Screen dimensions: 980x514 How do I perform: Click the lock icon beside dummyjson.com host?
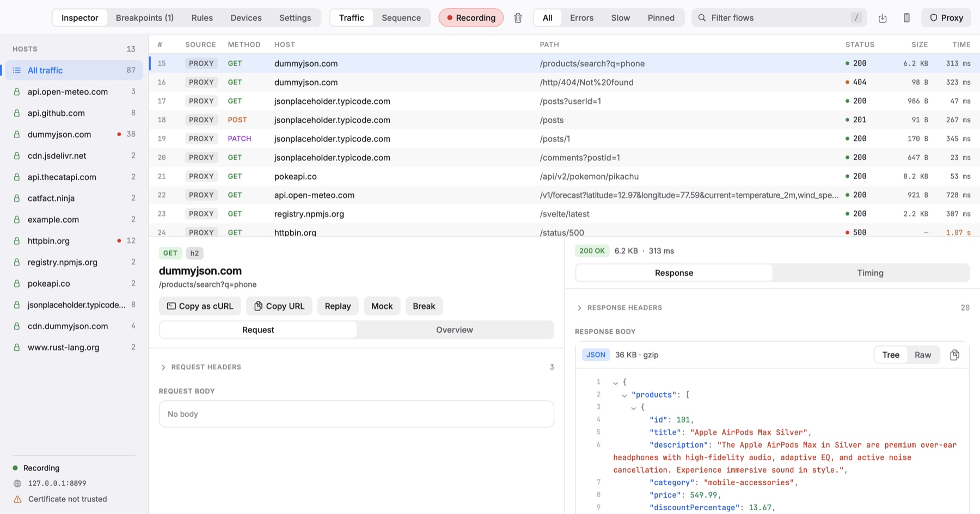tap(17, 134)
